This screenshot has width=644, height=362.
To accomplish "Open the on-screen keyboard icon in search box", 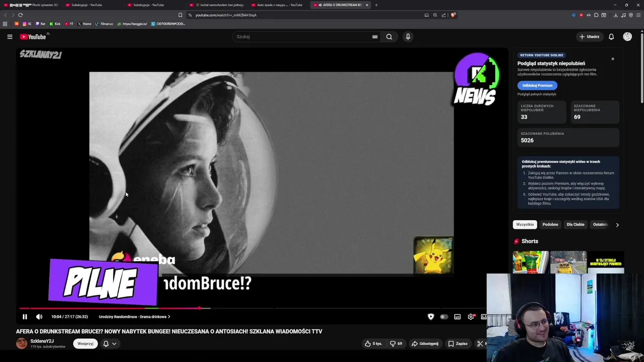I will [x=375, y=37].
